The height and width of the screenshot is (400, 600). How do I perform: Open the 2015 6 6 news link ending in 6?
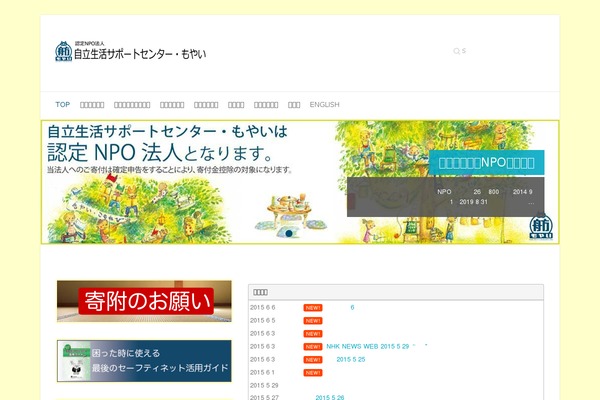(x=352, y=307)
